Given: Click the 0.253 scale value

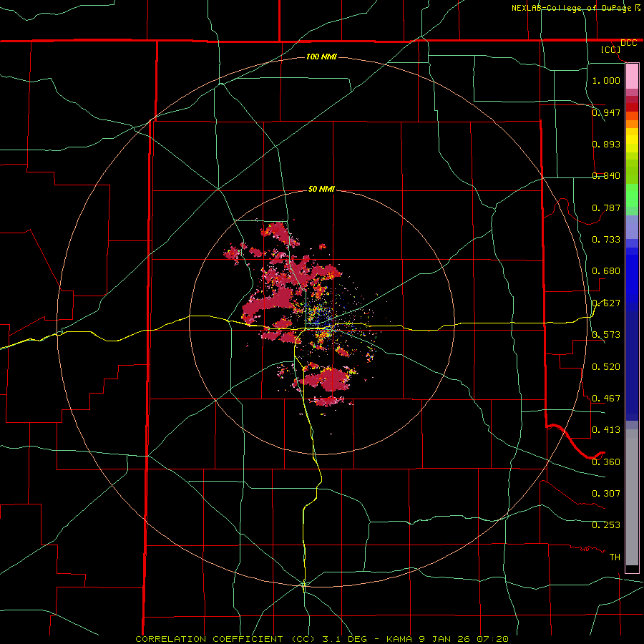Looking at the screenshot, I should pyautogui.click(x=606, y=525).
